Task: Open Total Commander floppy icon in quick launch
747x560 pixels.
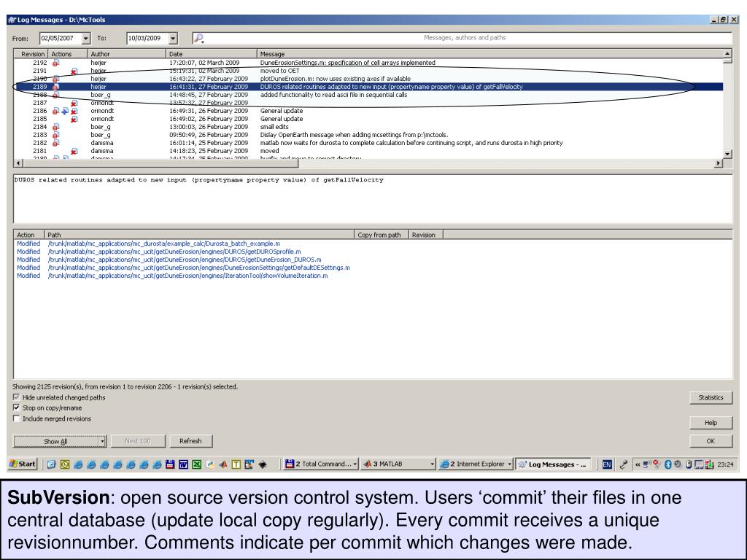Action: [x=170, y=464]
